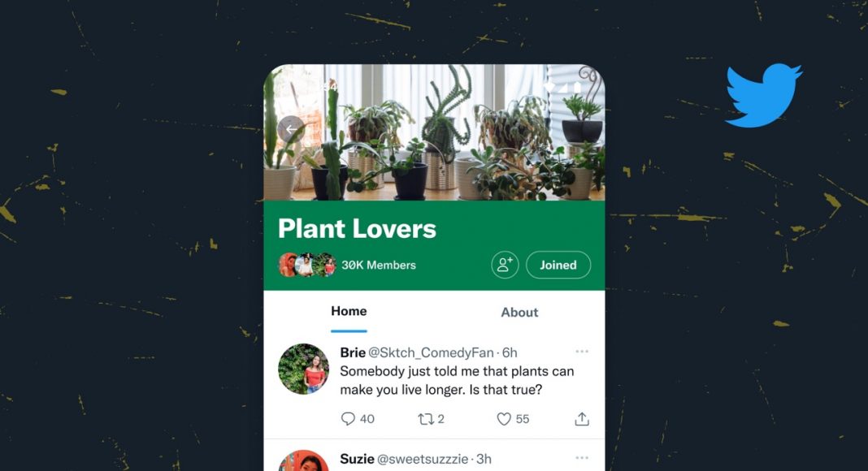Viewport: 868px width, 471px height.
Task: Click the member avatars cluster
Action: point(307,265)
